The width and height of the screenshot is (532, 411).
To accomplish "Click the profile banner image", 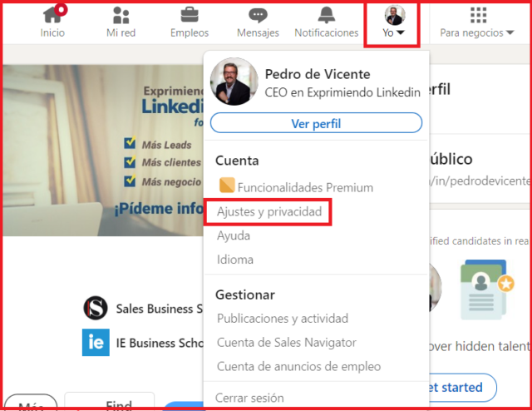I will click(103, 150).
